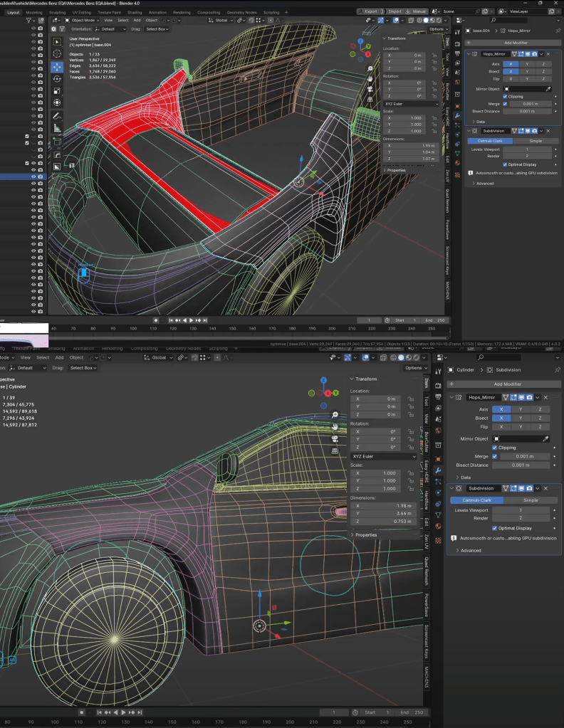The image size is (564, 728).
Task: Disable Clipping on base.004's Hops_Mirror modifier
Action: click(505, 96)
